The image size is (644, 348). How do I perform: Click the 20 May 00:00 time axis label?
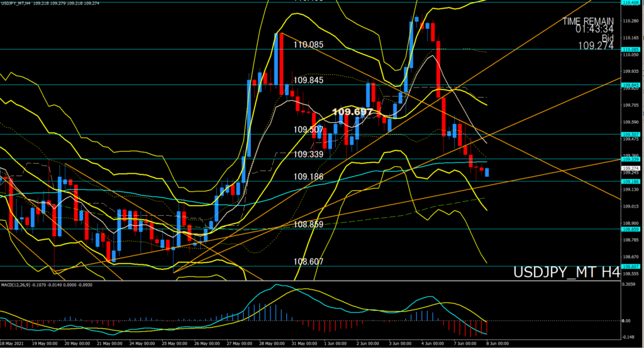[77, 344]
